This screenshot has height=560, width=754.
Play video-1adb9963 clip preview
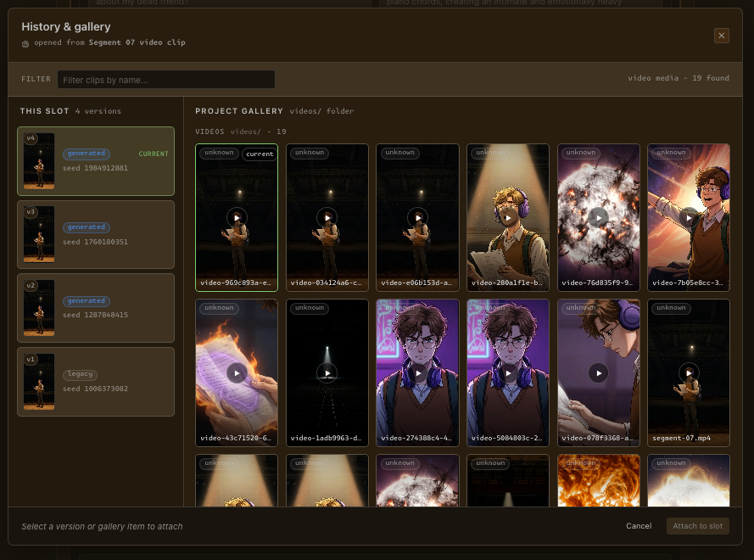327,373
